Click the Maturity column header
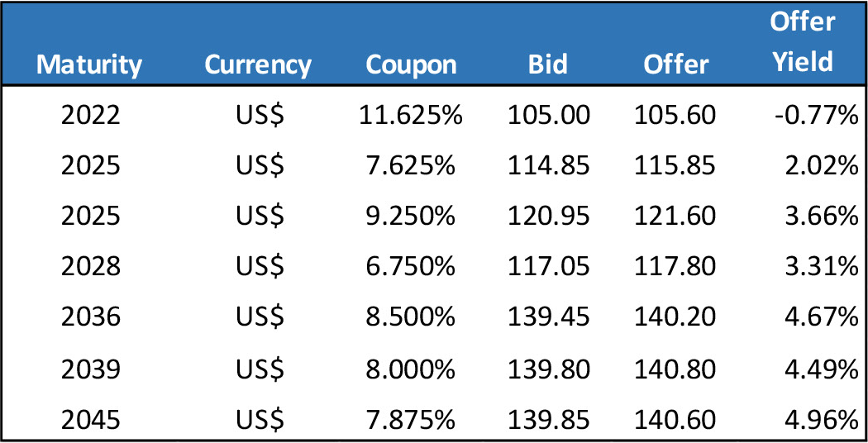 (x=89, y=64)
